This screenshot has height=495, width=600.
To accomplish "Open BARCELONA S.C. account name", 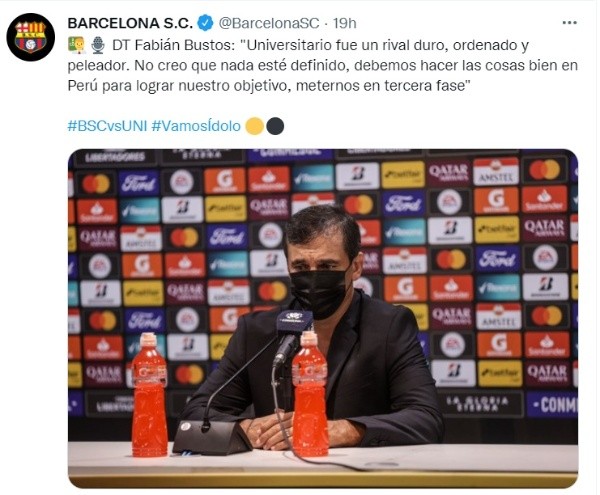I will click(x=130, y=23).
